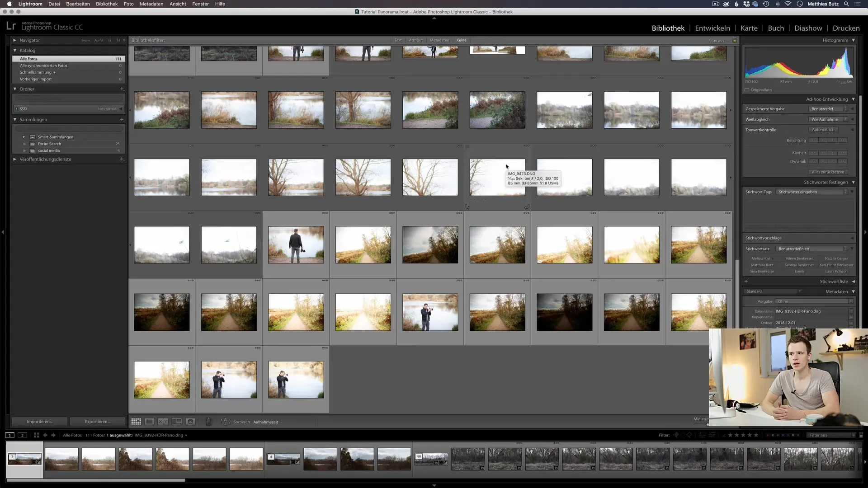The image size is (868, 488).
Task: Add publish service with plus icon
Action: point(122,159)
